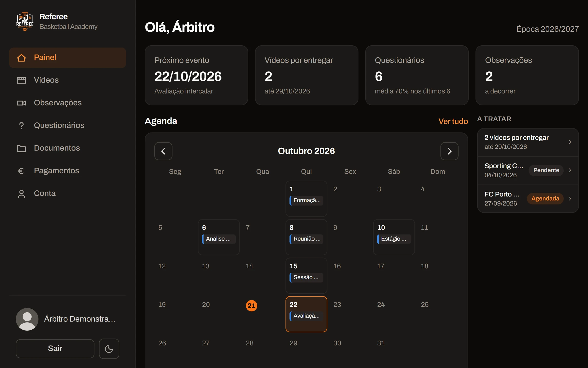Click today's date 21 in calendar
The height and width of the screenshot is (368, 588).
[252, 306]
